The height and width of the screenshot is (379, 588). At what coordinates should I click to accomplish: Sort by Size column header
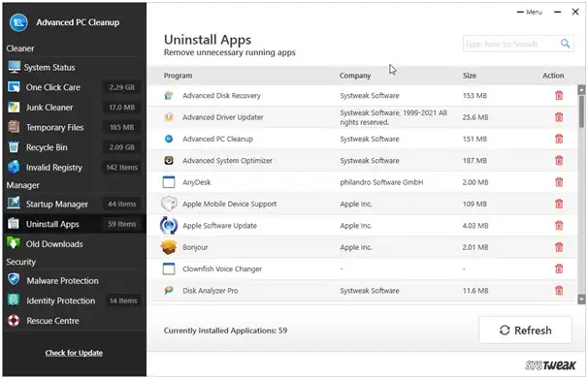469,76
